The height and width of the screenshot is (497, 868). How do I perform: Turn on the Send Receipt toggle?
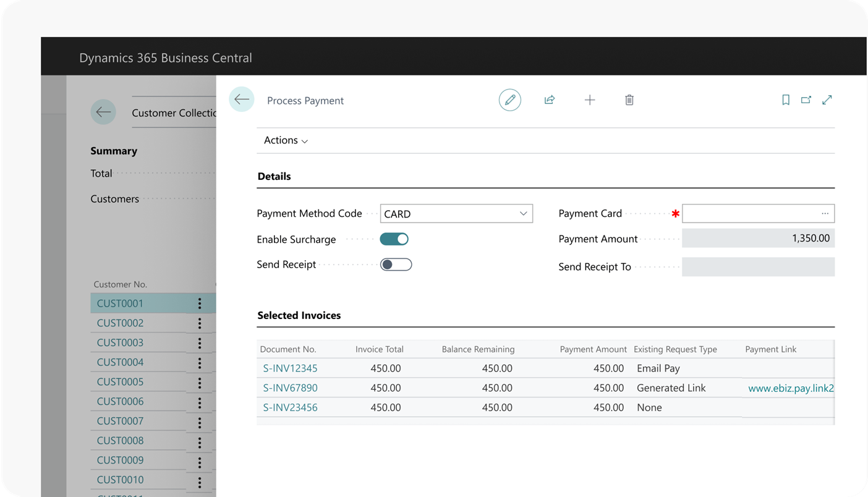tap(395, 265)
